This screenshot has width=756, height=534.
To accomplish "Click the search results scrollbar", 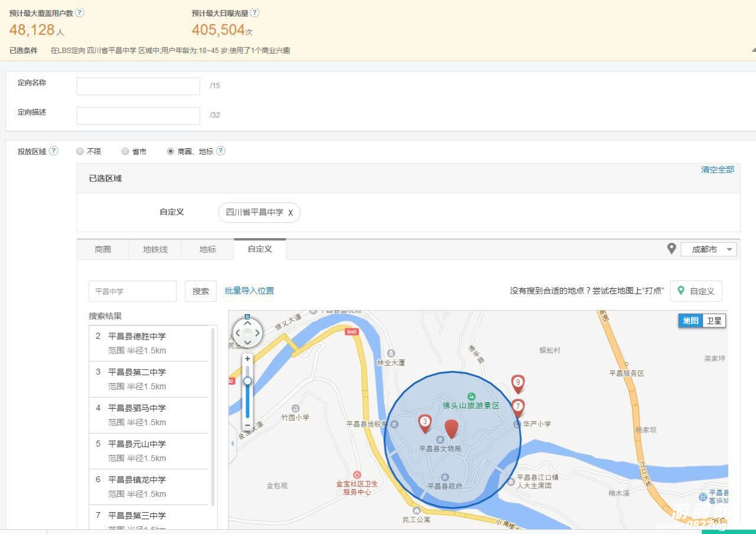I will 213,416.
